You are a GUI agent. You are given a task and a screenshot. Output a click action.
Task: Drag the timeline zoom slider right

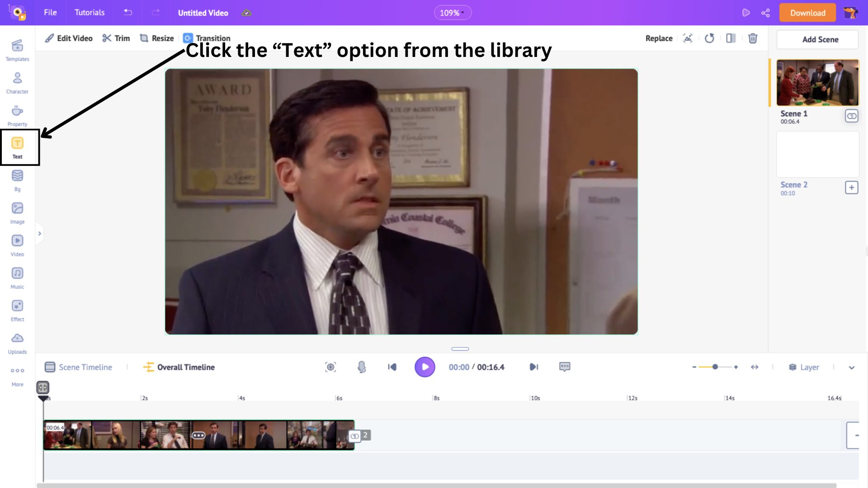715,366
